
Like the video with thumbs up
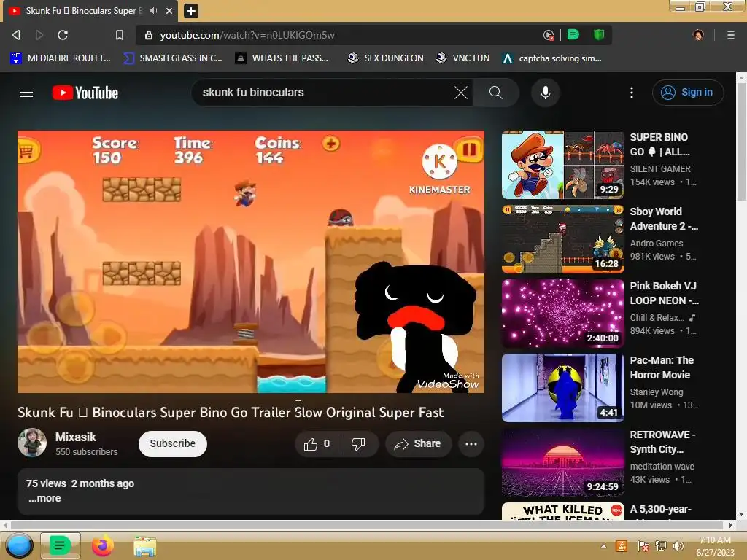tap(318, 444)
